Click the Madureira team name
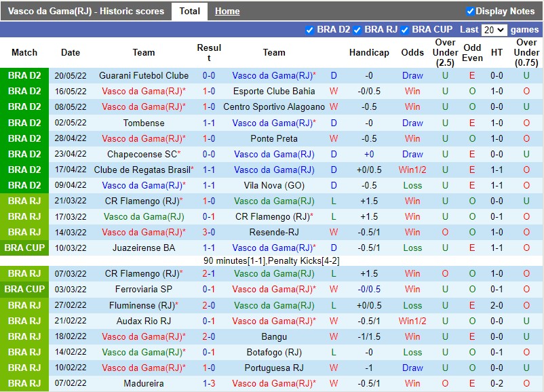Viewport: 544px width, 392px height. tap(144, 383)
